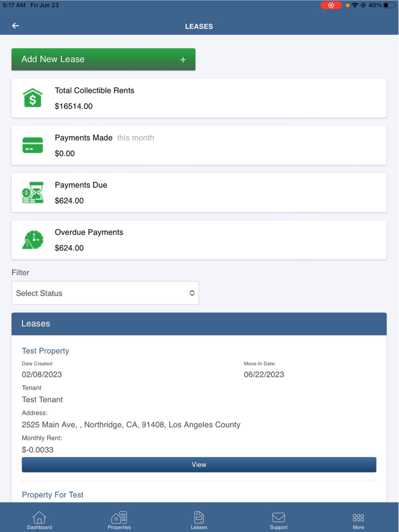This screenshot has width=399, height=532.
Task: Tap the Payments Due hourglass icon
Action: pyautogui.click(x=32, y=193)
